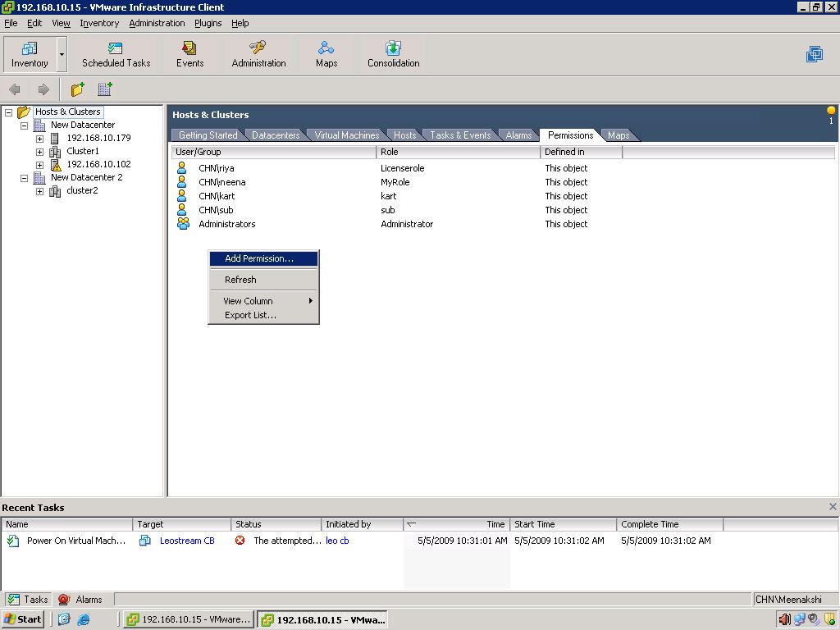Select New Datacenter in the tree

click(83, 125)
